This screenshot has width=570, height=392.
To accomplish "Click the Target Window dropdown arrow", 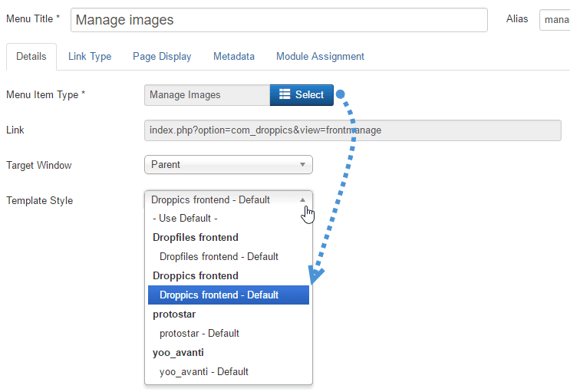I will coord(302,164).
